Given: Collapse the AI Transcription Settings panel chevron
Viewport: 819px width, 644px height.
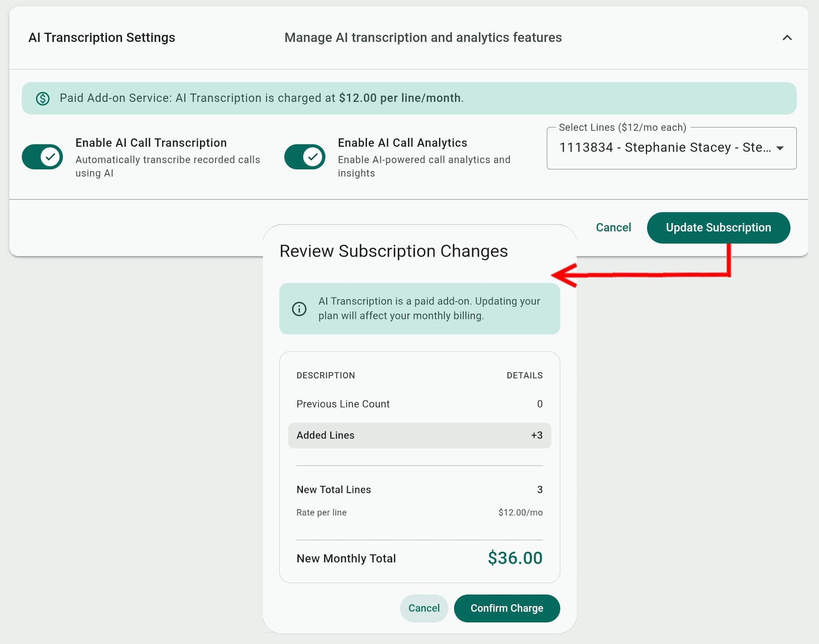Looking at the screenshot, I should coord(787,38).
